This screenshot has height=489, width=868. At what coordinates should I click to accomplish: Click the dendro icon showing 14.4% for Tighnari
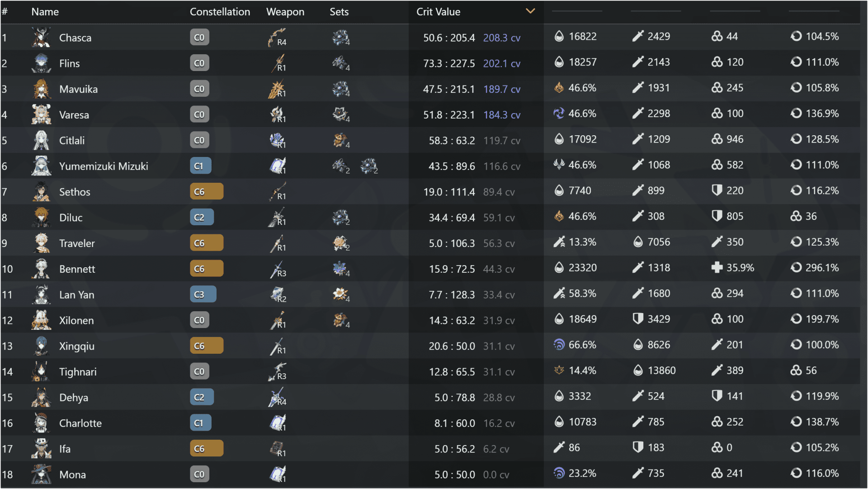[559, 370]
